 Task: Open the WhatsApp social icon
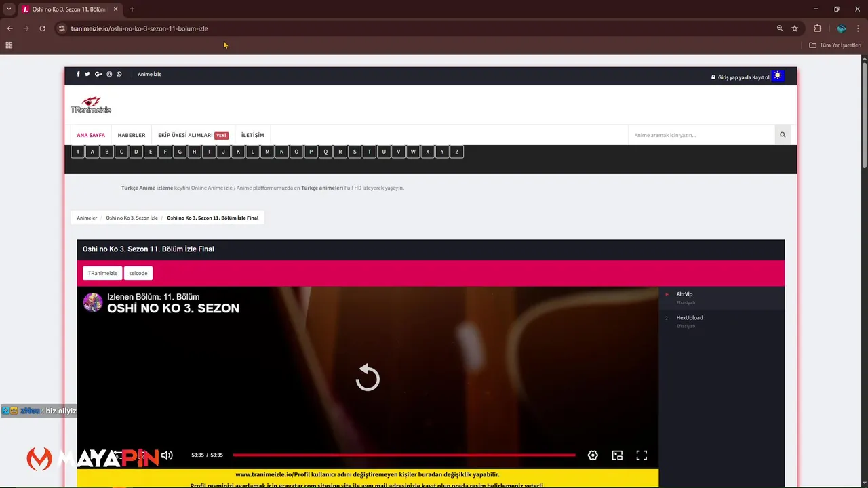click(x=119, y=74)
